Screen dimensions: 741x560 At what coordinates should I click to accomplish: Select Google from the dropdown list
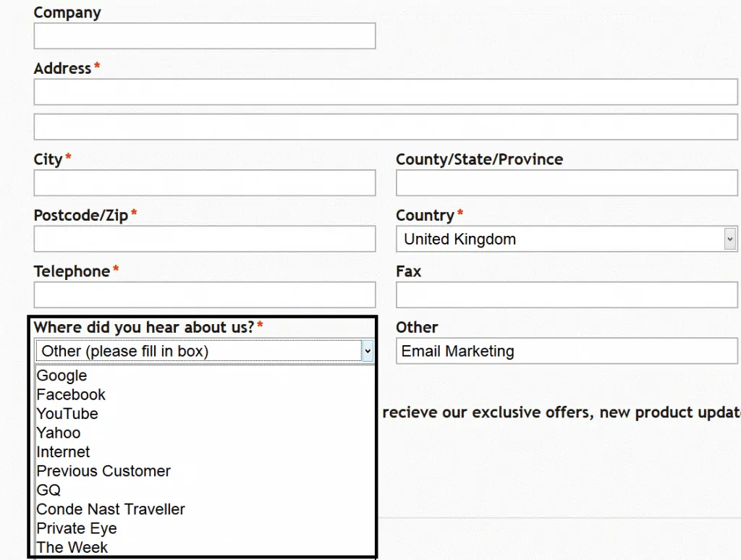coord(62,376)
